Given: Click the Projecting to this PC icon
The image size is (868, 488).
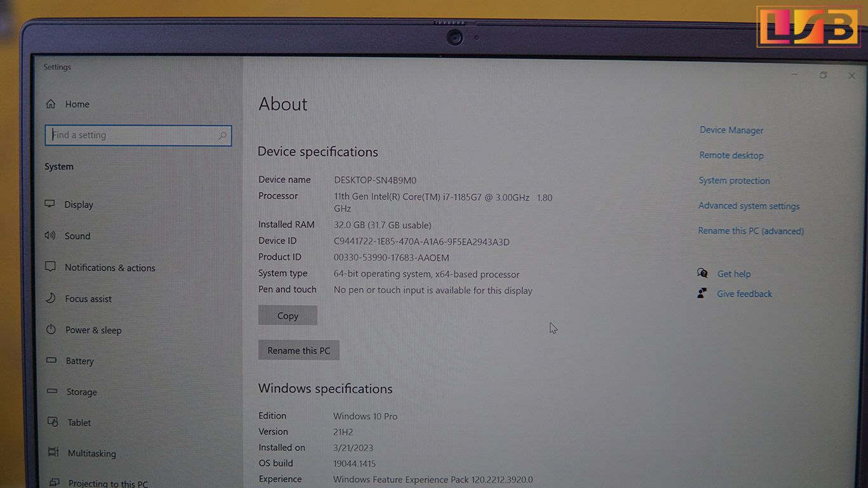Looking at the screenshot, I should (x=55, y=483).
